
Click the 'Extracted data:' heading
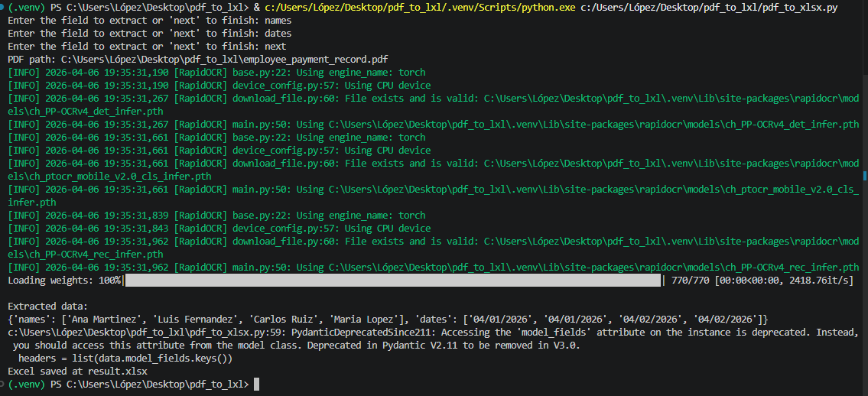point(48,307)
